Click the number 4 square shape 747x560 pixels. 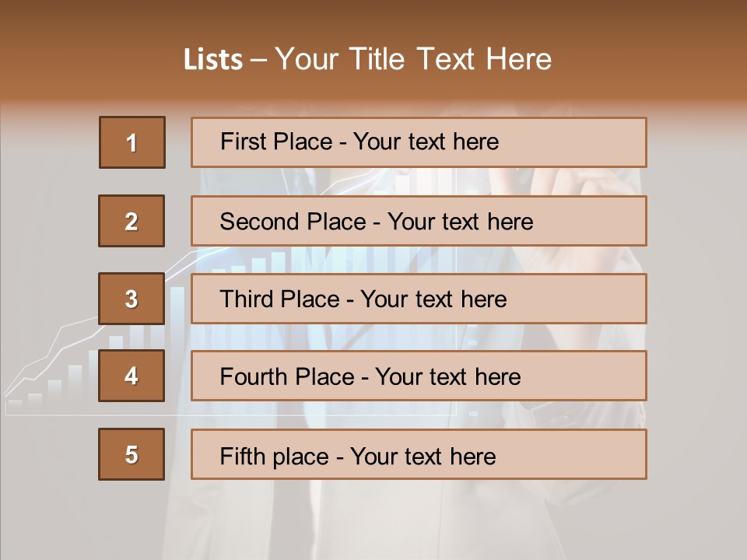pyautogui.click(x=132, y=376)
